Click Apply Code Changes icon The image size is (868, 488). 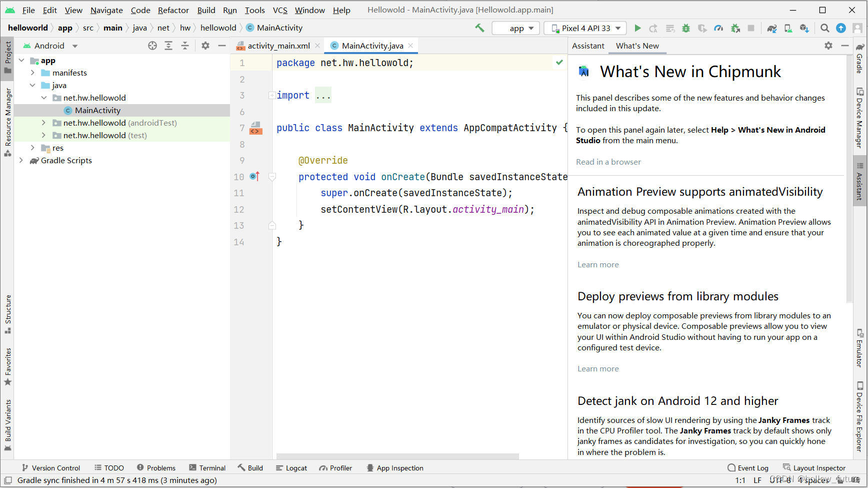click(670, 28)
